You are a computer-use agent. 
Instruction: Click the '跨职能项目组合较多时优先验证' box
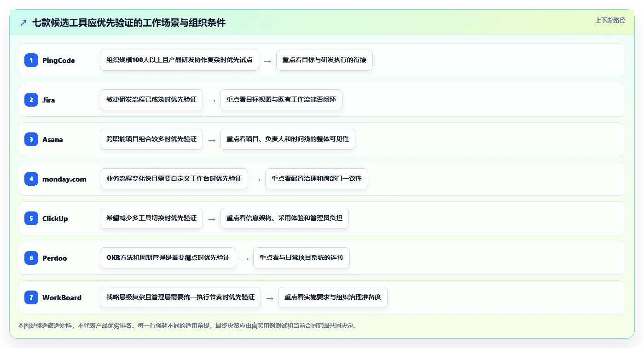(x=151, y=139)
